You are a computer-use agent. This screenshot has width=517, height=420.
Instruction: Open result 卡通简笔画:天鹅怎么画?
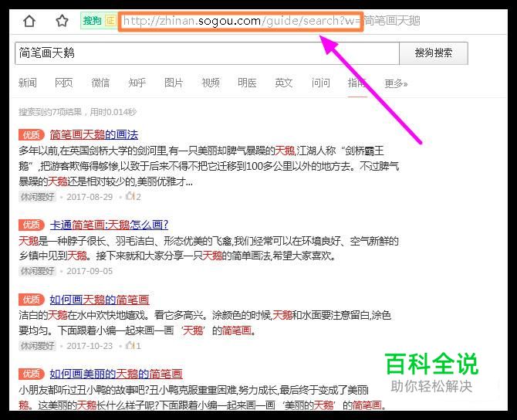pyautogui.click(x=109, y=225)
